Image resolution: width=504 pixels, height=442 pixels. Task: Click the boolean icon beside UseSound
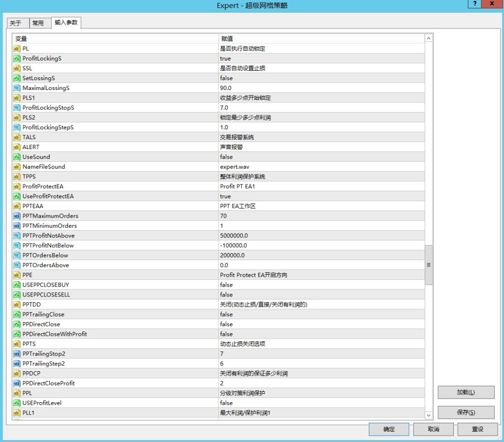pyautogui.click(x=17, y=157)
